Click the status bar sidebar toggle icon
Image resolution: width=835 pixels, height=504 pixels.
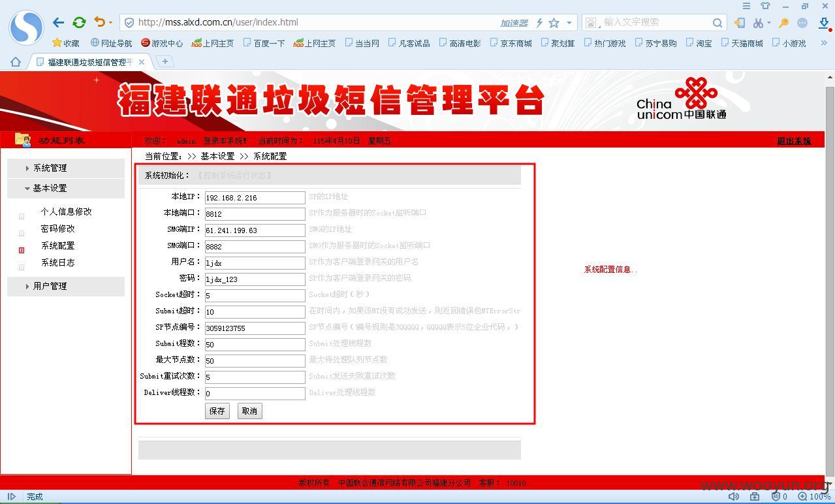[11, 497]
